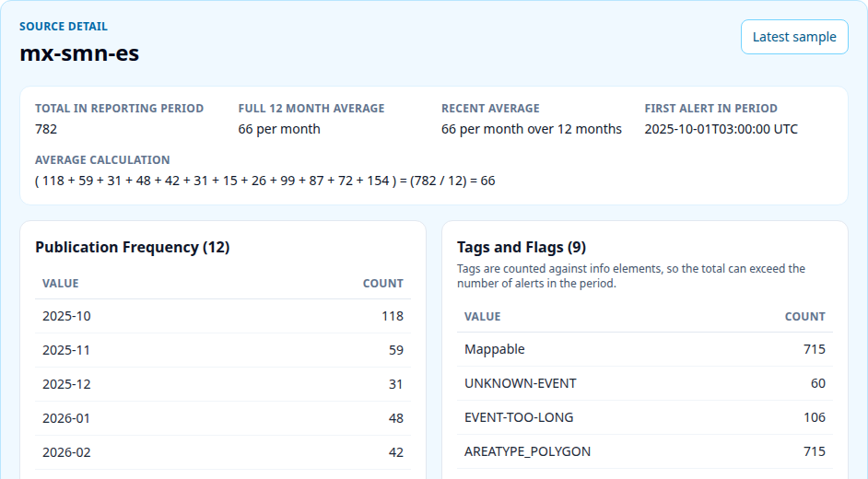Click the COUNT header in Tags and Flags table
The width and height of the screenshot is (868, 479).
[x=805, y=316]
